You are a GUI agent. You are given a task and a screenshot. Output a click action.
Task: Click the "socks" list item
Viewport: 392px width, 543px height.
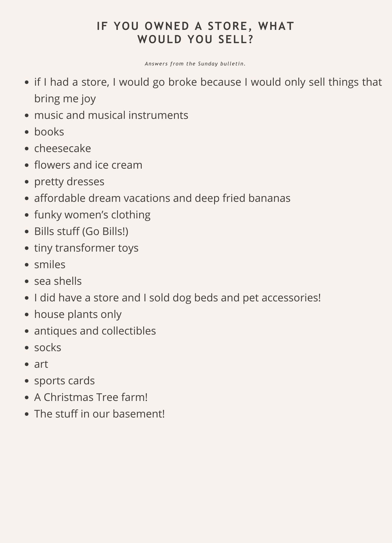48,348
